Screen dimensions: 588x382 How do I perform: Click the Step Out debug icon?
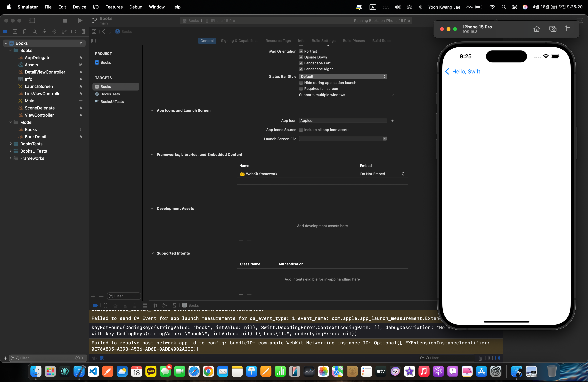tap(135, 305)
